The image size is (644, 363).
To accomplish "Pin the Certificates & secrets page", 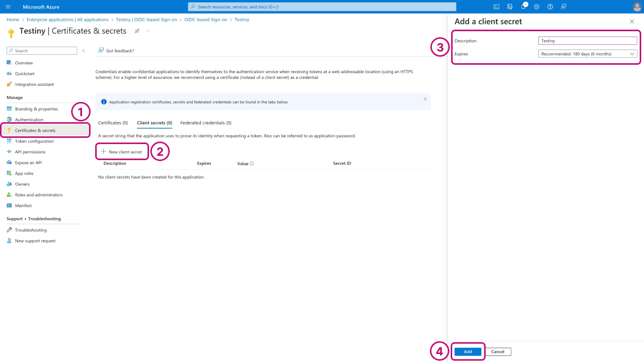I will pos(137,31).
